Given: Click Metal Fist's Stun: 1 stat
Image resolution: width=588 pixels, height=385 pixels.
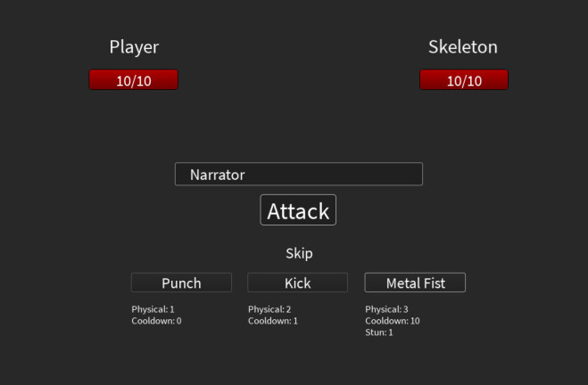Looking at the screenshot, I should [x=378, y=332].
